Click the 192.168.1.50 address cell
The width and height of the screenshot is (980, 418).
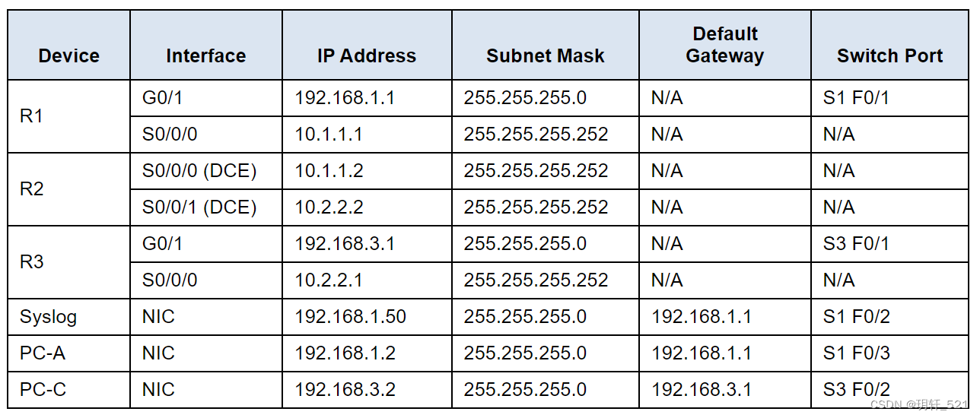click(367, 317)
